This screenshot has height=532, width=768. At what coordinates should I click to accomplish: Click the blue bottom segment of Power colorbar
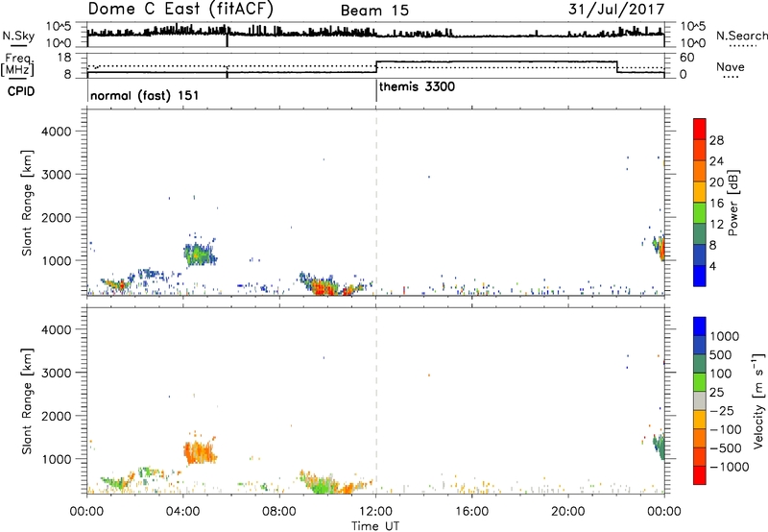[x=700, y=276]
